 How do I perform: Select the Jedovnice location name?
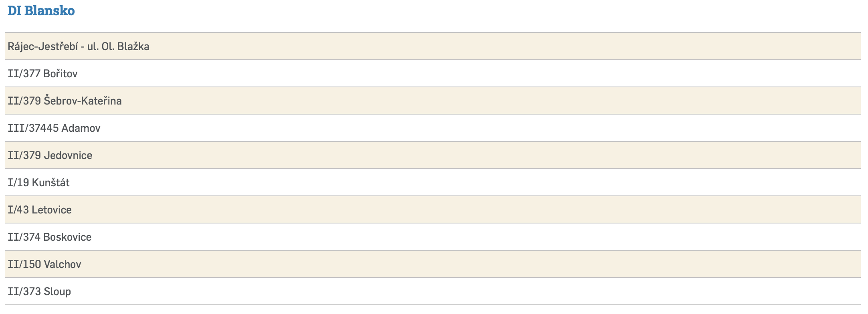click(x=68, y=155)
